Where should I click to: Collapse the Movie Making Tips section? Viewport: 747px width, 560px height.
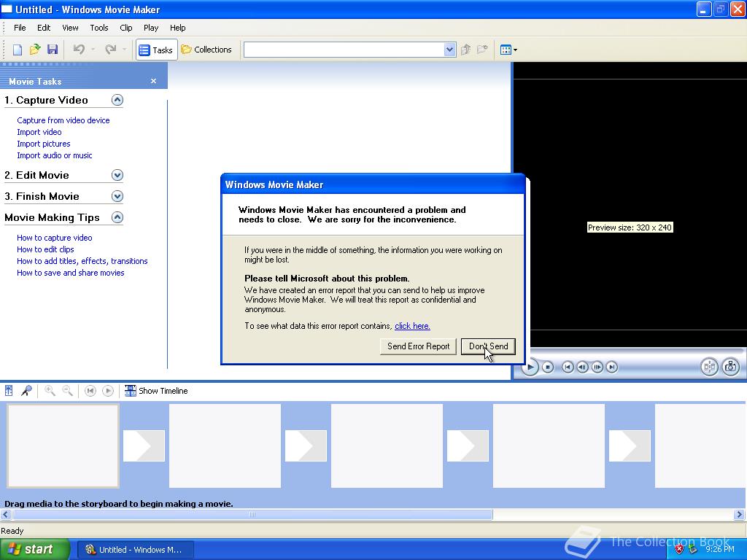pyautogui.click(x=117, y=217)
